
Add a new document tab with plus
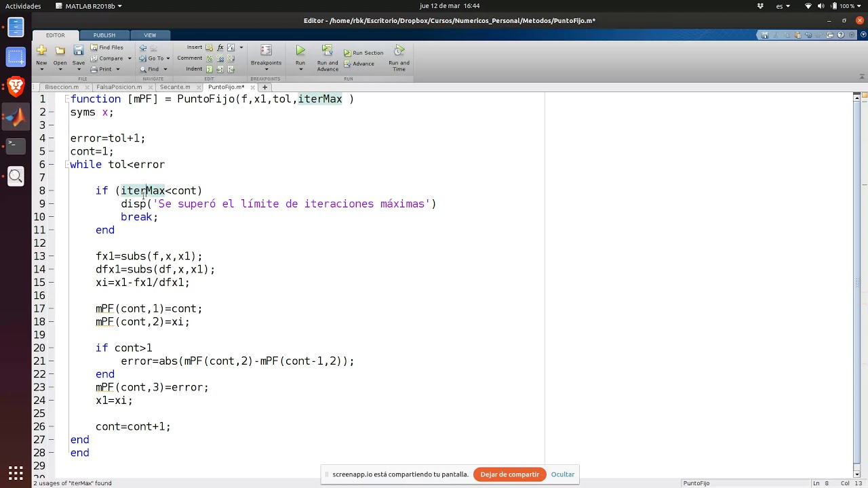pyautogui.click(x=265, y=87)
